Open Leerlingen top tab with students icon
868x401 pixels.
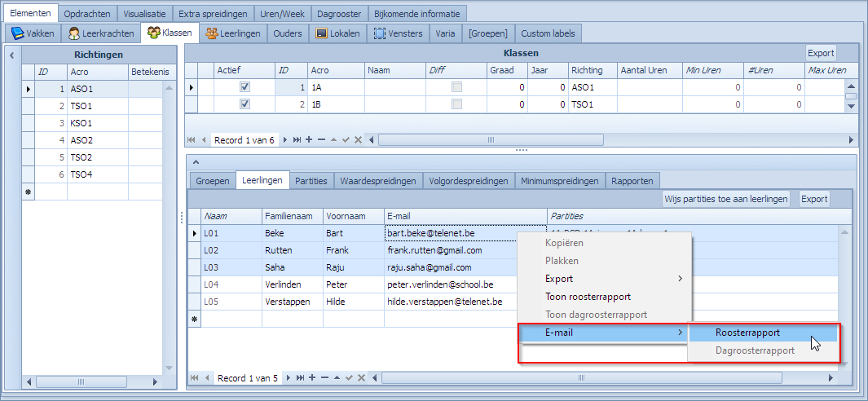[233, 33]
